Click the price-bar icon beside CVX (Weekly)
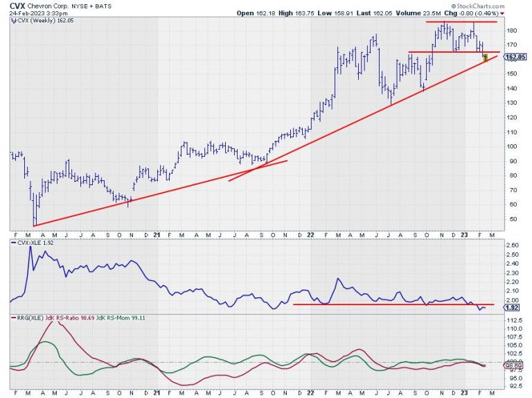Screen dimensions: 532x398 point(14,21)
